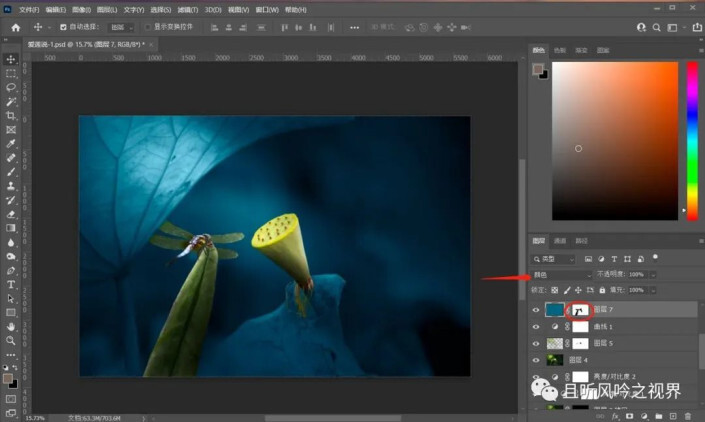Select the Lasso tool

click(11, 87)
